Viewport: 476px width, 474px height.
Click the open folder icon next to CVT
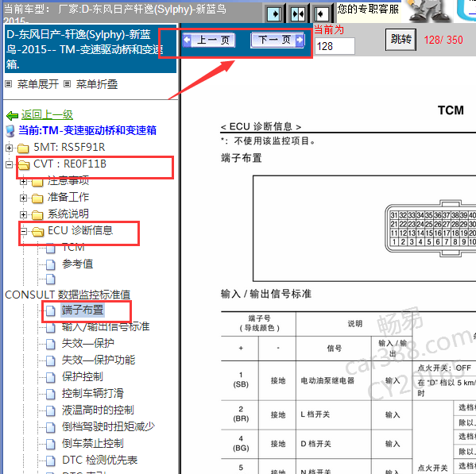click(24, 165)
